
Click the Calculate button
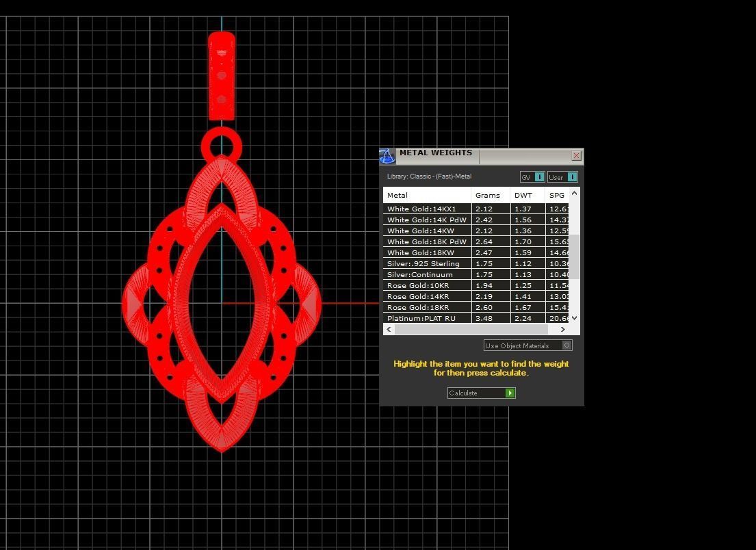481,393
